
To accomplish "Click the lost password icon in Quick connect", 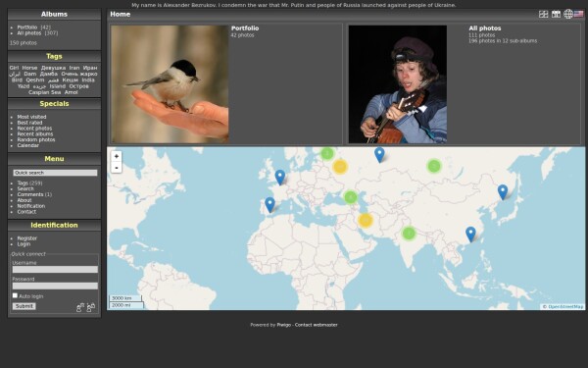I will click(x=91, y=307).
